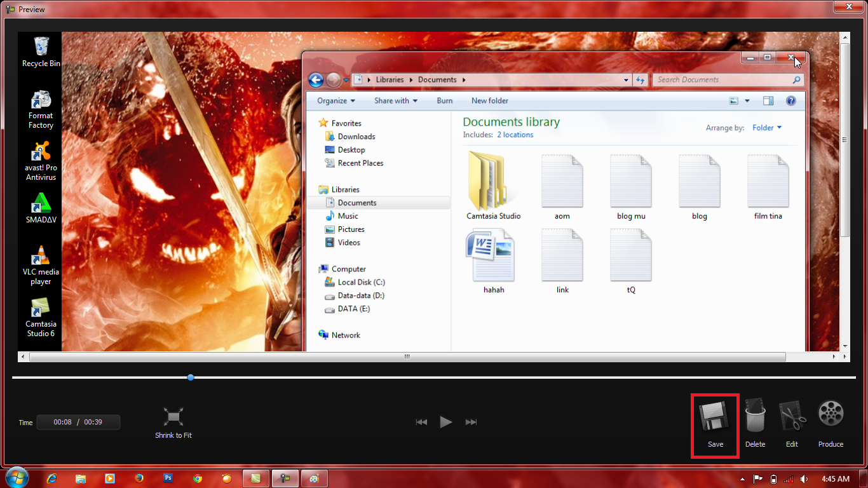Viewport: 868px width, 488px height.
Task: Click the Camtasia Studio 6 desktop shortcut
Action: (x=41, y=318)
